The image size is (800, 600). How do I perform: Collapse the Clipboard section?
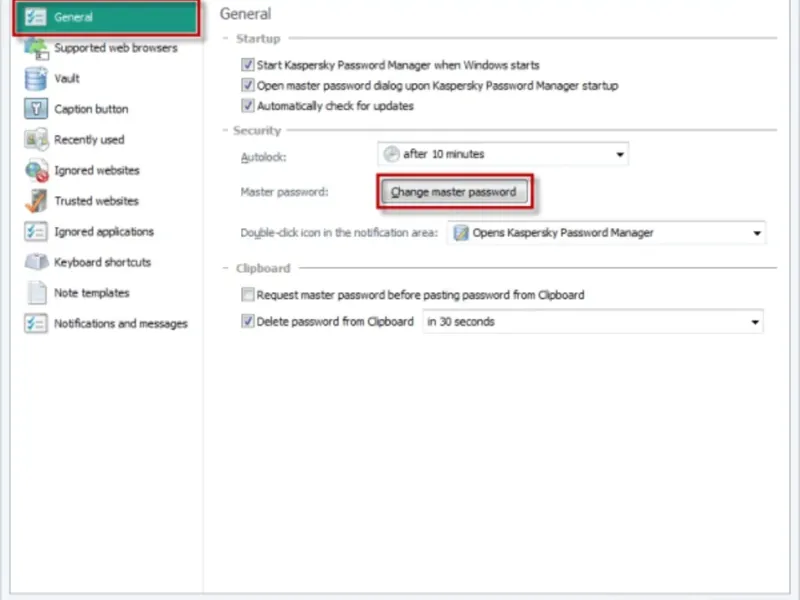coord(226,268)
